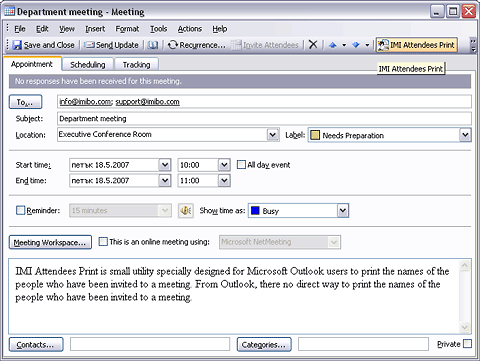The image size is (480, 361).
Task: Click the support@imibo.com recipient
Action: click(x=148, y=102)
